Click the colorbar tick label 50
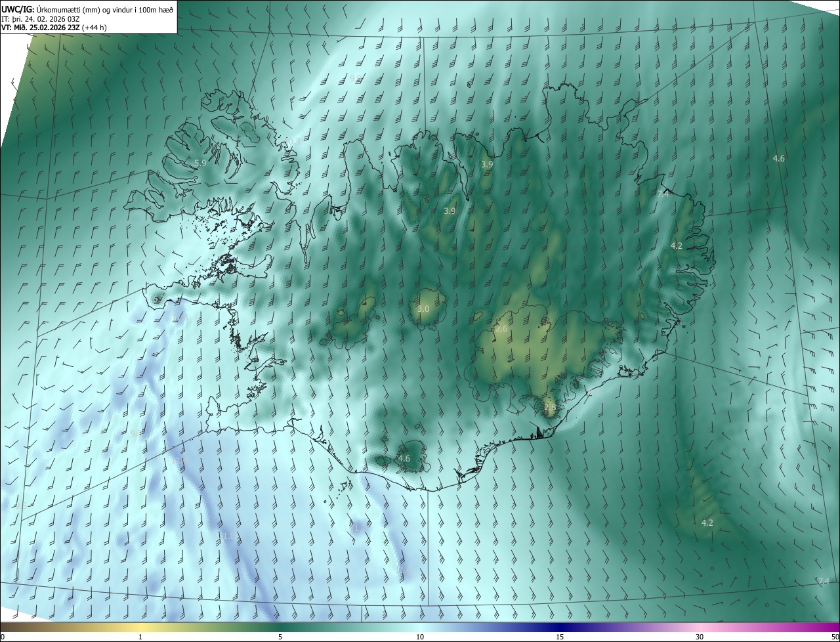 coord(835,637)
